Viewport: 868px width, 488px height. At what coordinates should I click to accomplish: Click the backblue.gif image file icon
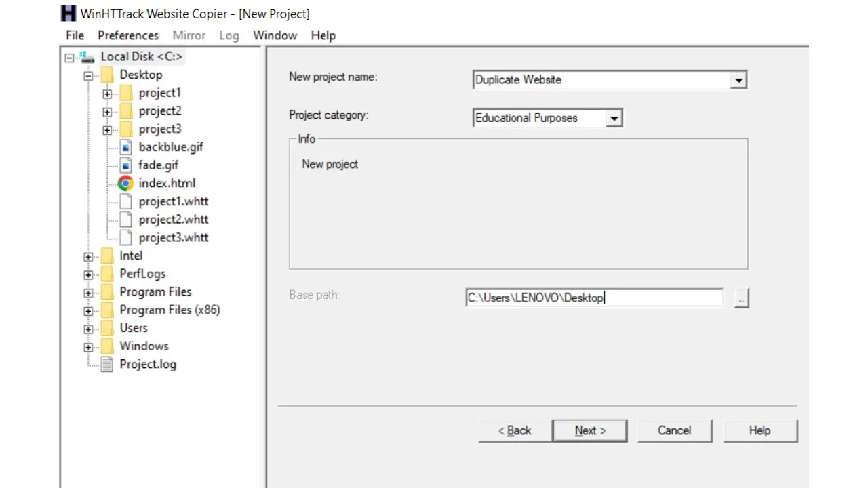pos(126,147)
